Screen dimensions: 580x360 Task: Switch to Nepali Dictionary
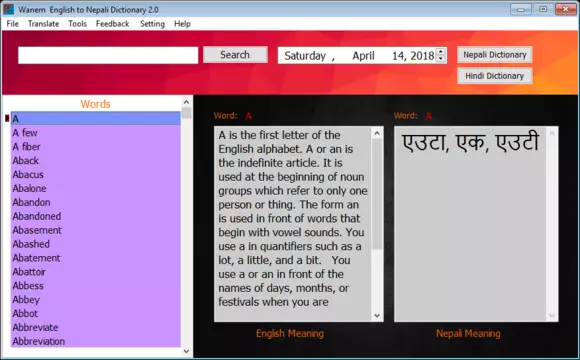[x=495, y=55]
